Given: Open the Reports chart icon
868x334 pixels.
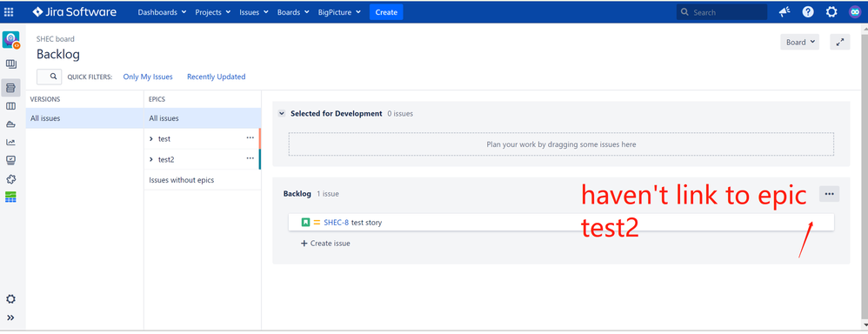Looking at the screenshot, I should click(x=10, y=143).
